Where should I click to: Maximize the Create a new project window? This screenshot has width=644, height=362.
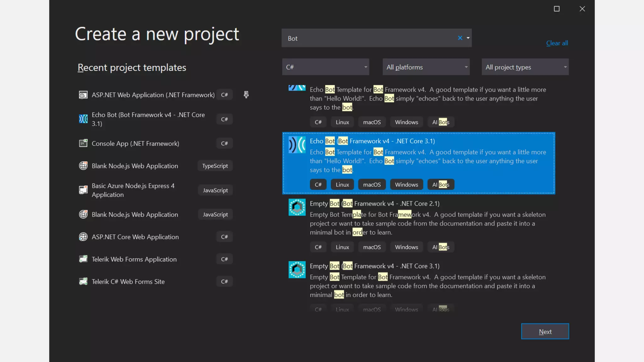(x=557, y=9)
